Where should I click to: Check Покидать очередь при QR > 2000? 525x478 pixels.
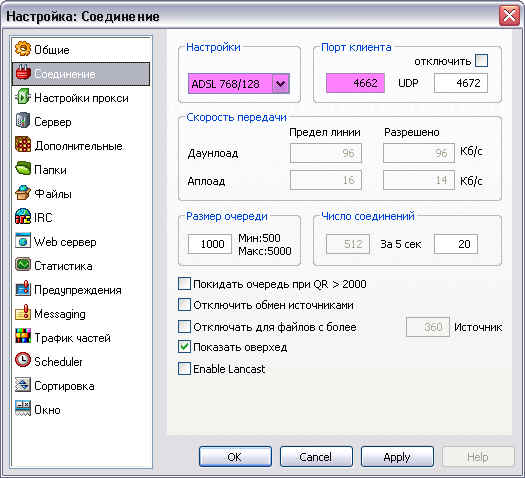[x=184, y=284]
